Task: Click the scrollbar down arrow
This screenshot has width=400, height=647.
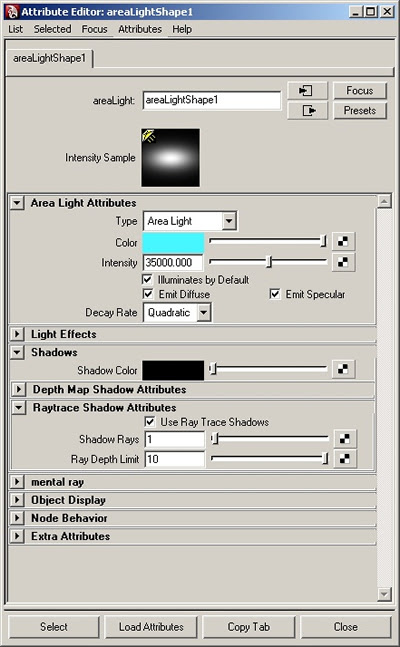Action: 384,594
